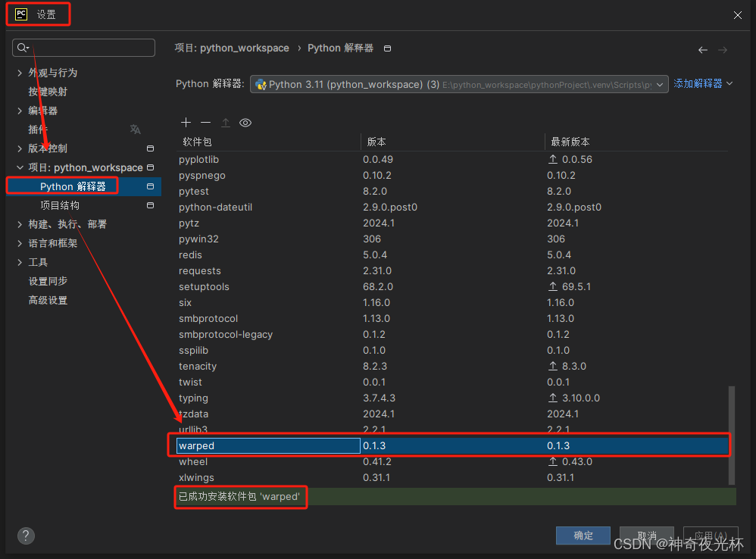
Task: Select the xlwings package row
Action: (452, 477)
